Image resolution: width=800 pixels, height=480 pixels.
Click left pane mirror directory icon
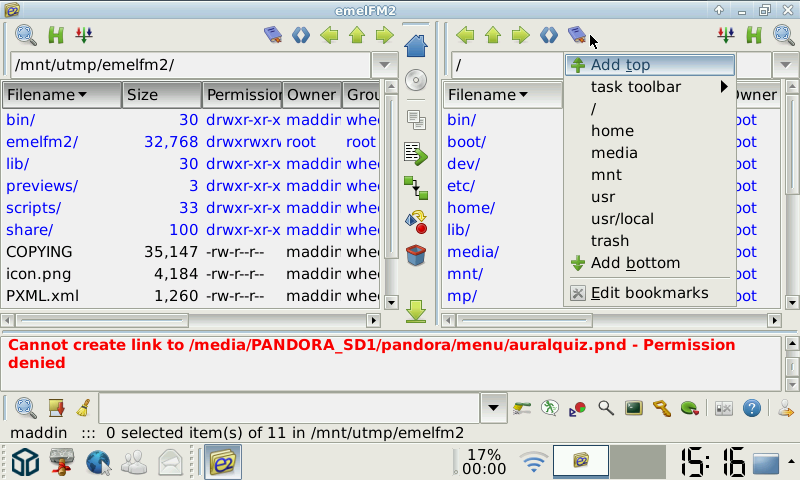[x=301, y=35]
